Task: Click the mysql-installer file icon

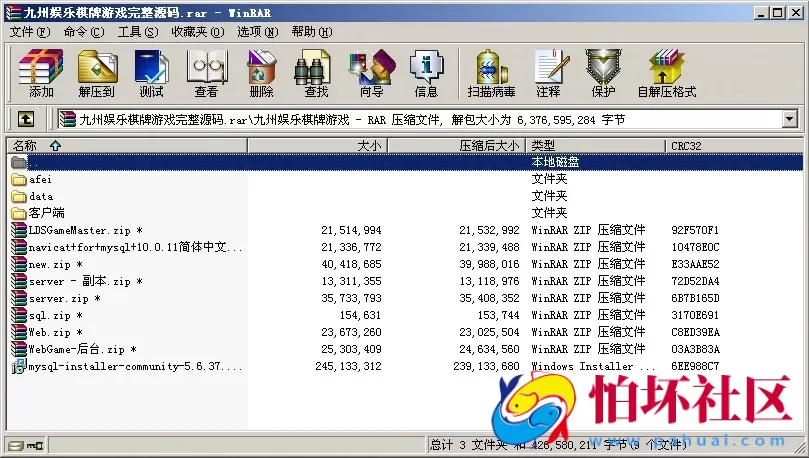Action: (19, 366)
